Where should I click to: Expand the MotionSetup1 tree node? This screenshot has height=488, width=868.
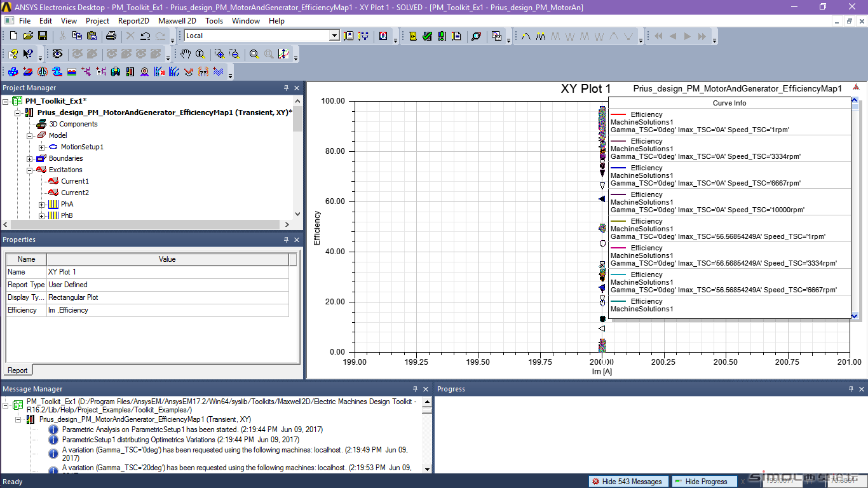coord(41,147)
